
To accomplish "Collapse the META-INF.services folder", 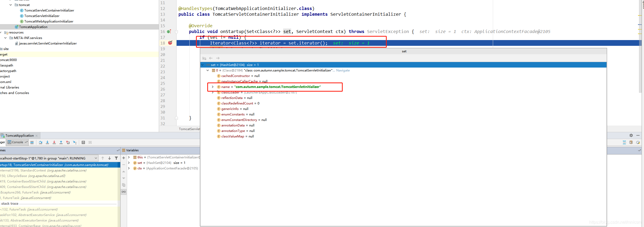I will tap(5, 38).
